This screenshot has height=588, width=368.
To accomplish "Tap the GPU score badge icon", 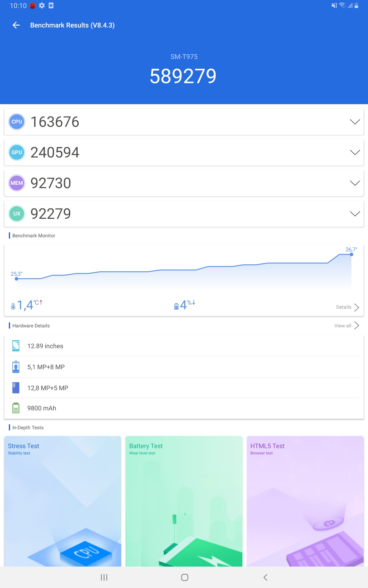I will coord(17,152).
